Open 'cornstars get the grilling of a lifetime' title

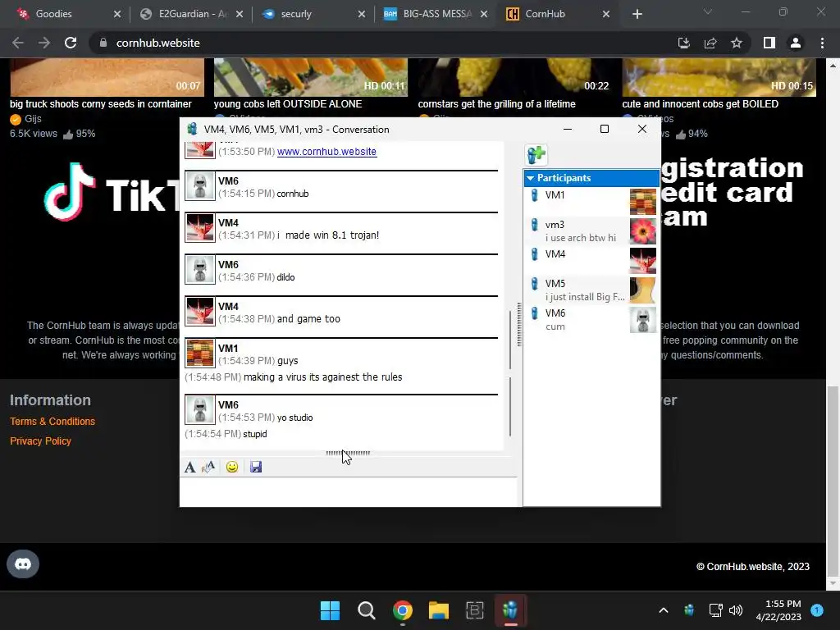[496, 104]
